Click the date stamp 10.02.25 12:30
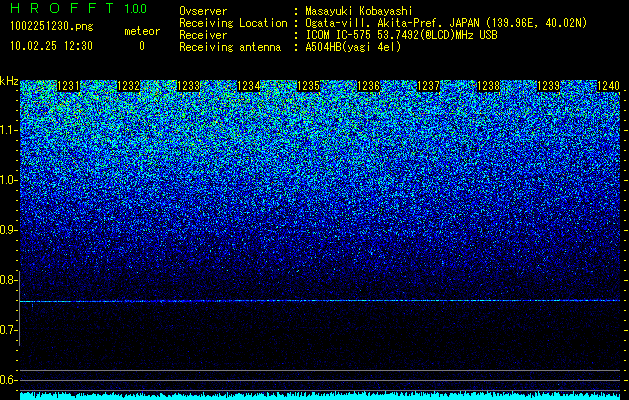Viewport: 629px width, 400px height. 51,46
